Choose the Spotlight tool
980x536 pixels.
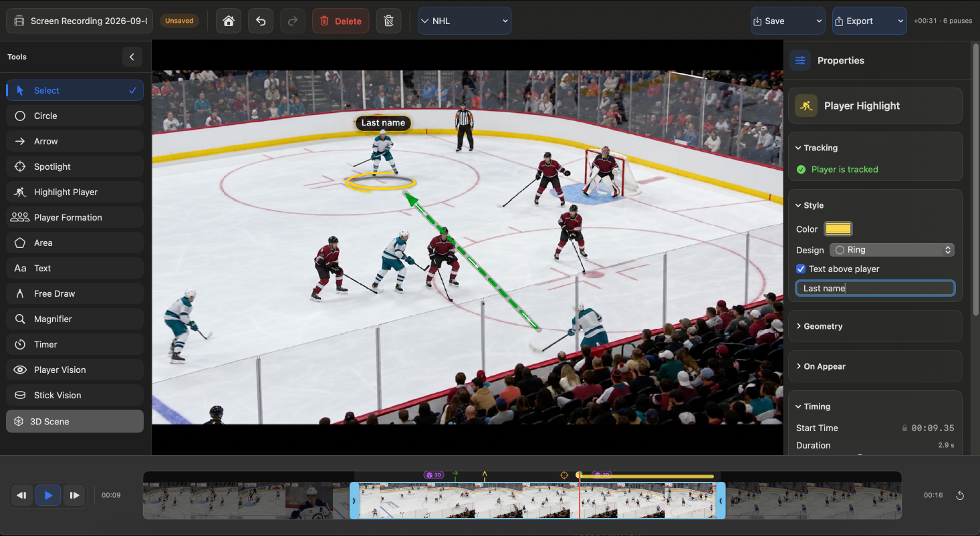pyautogui.click(x=75, y=166)
